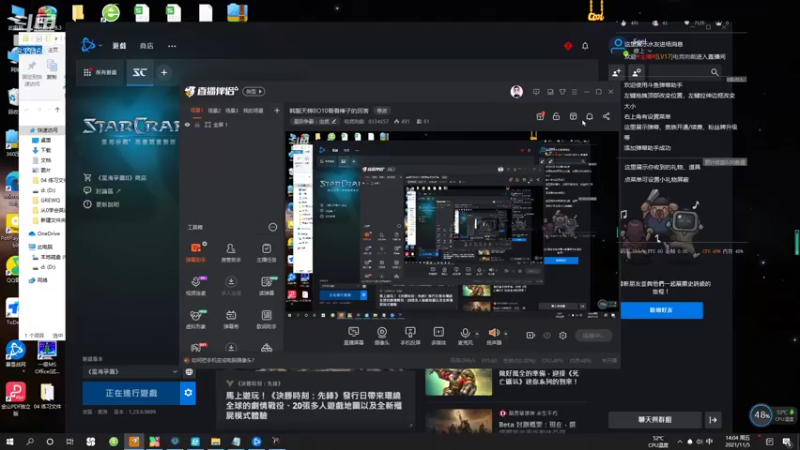Start recording with the camera icon
Screen dimensions: 800x450
[531, 335]
